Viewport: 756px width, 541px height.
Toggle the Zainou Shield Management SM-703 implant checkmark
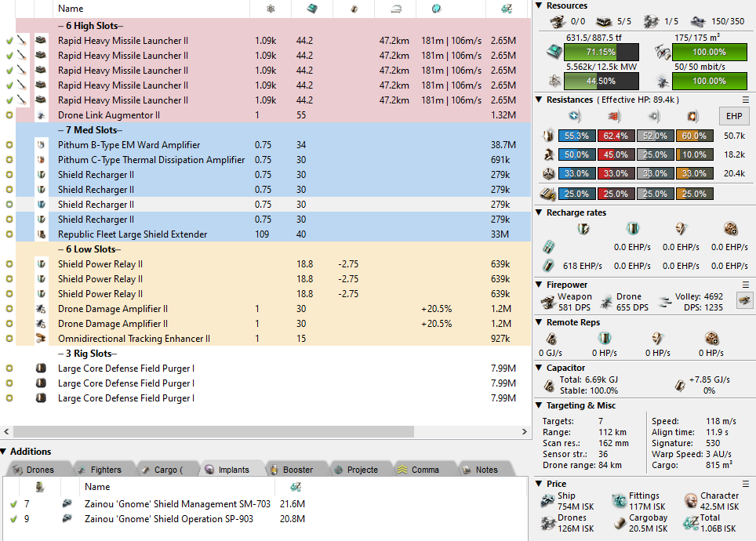(13, 504)
